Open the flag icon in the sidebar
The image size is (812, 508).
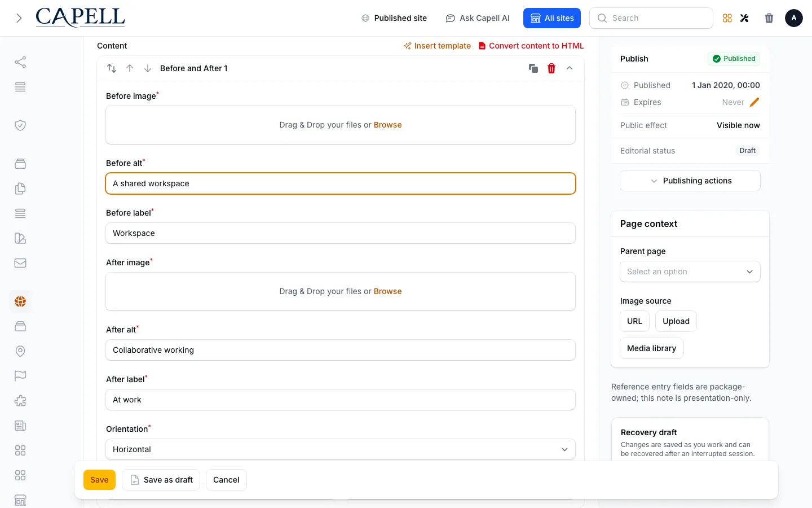click(20, 376)
